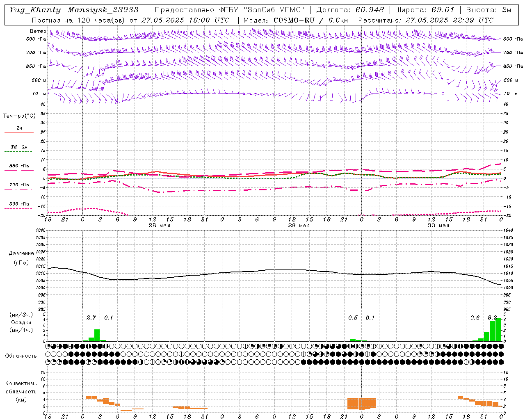Click the '28 мая' date label

pos(159,226)
